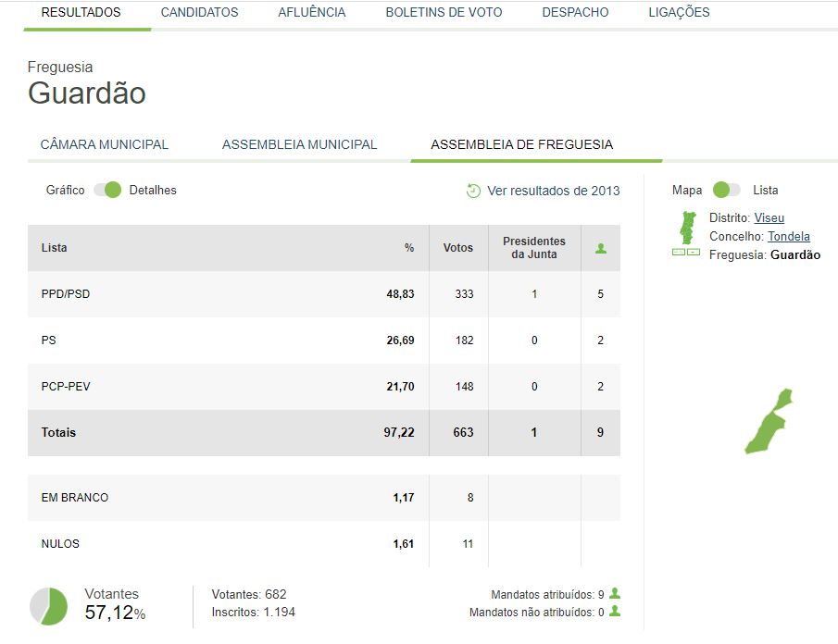Screen dimensions: 838x644
Task: Click the mainland Portugal mini map icon
Action: pos(687,226)
